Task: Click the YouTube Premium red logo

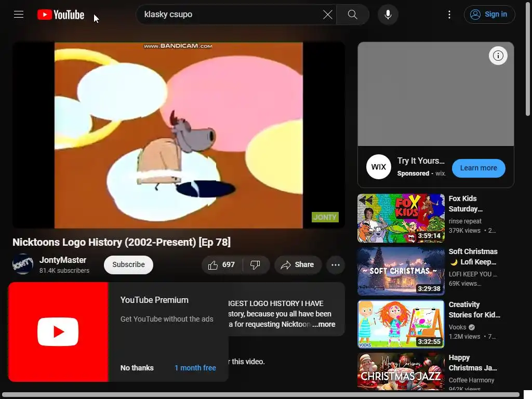Action: [x=58, y=332]
